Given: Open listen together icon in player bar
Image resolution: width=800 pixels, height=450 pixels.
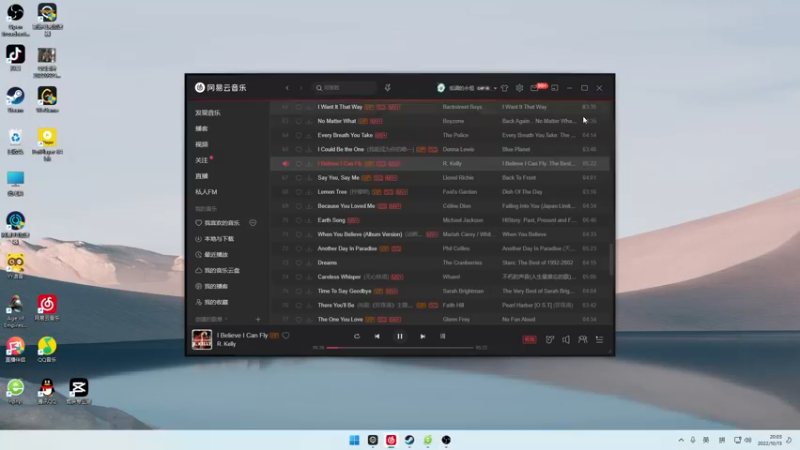Looking at the screenshot, I should coord(583,339).
